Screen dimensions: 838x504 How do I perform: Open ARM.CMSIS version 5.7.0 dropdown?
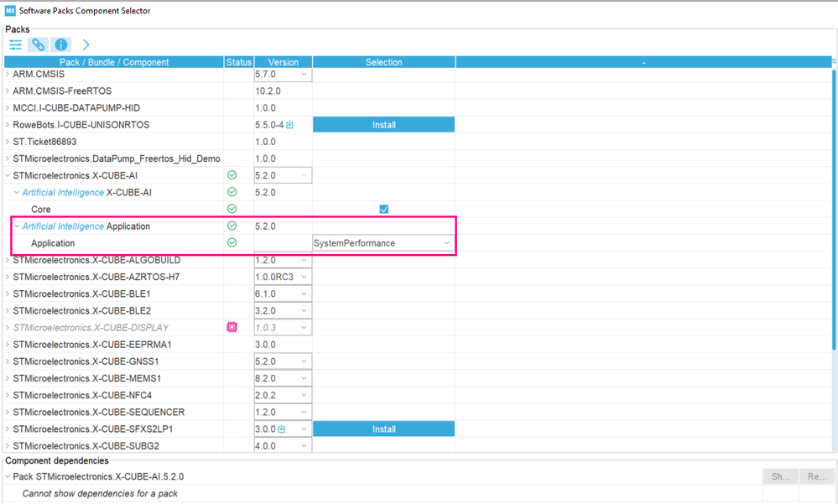coord(283,75)
